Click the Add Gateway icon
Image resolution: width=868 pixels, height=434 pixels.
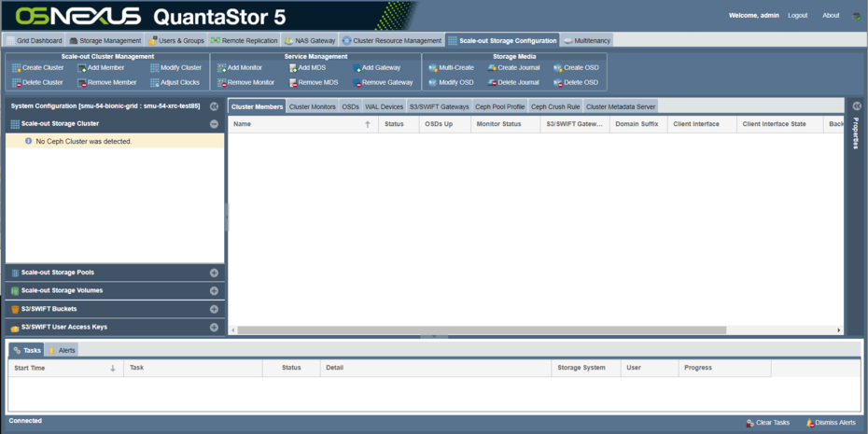(357, 68)
